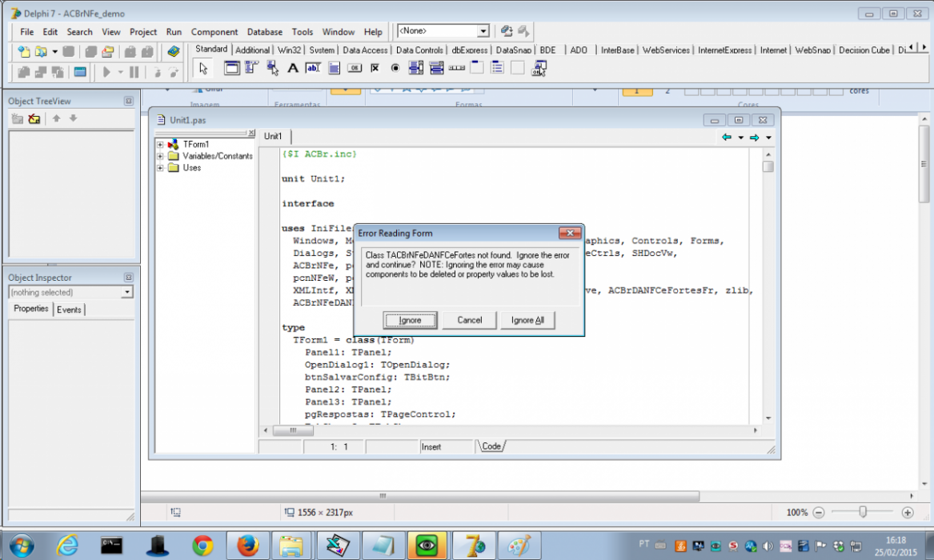Select the ActionList component icon
The image size is (934, 560).
pos(539,69)
